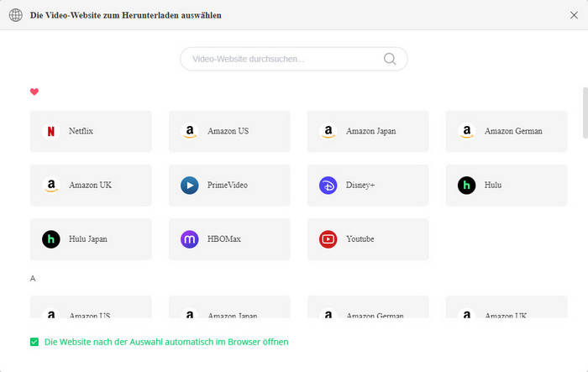Screen dimensions: 588x372
Task: Select the Hulu label
Action: (x=493, y=186)
